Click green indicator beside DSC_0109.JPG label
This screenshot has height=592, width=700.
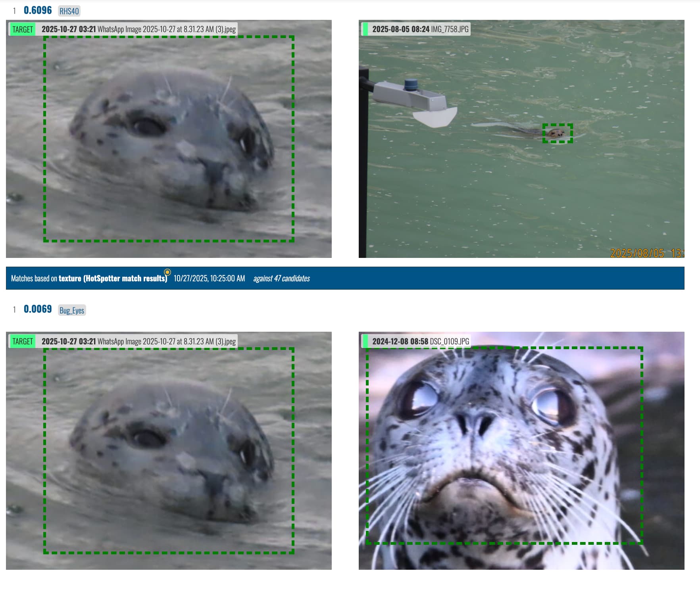coord(365,341)
